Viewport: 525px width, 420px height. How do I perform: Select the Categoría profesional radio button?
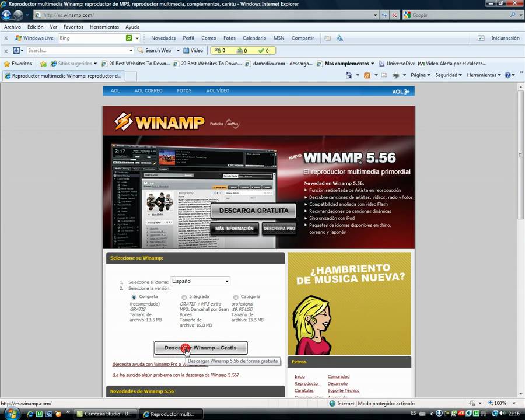(x=236, y=297)
